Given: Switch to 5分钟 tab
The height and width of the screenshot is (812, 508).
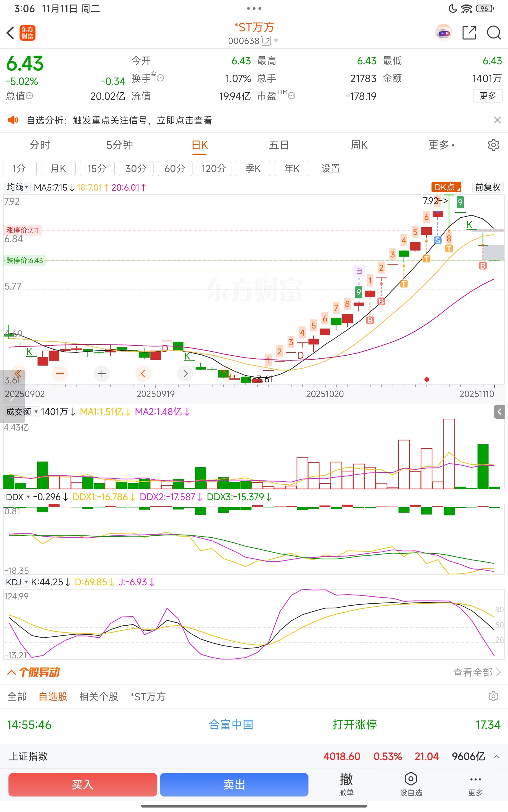Looking at the screenshot, I should click(120, 145).
